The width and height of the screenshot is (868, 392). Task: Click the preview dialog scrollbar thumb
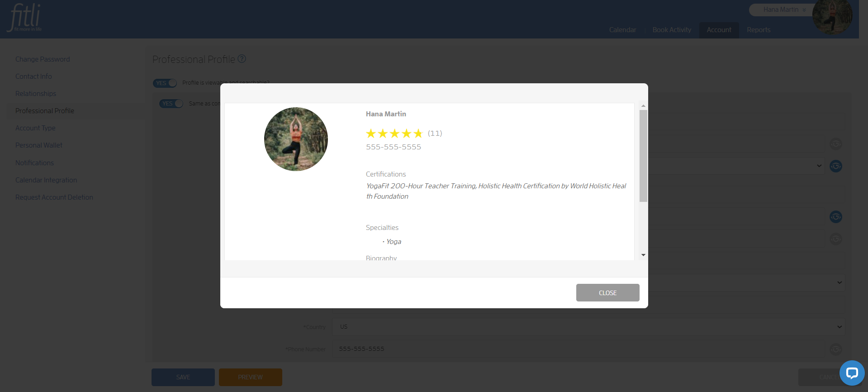(x=643, y=156)
